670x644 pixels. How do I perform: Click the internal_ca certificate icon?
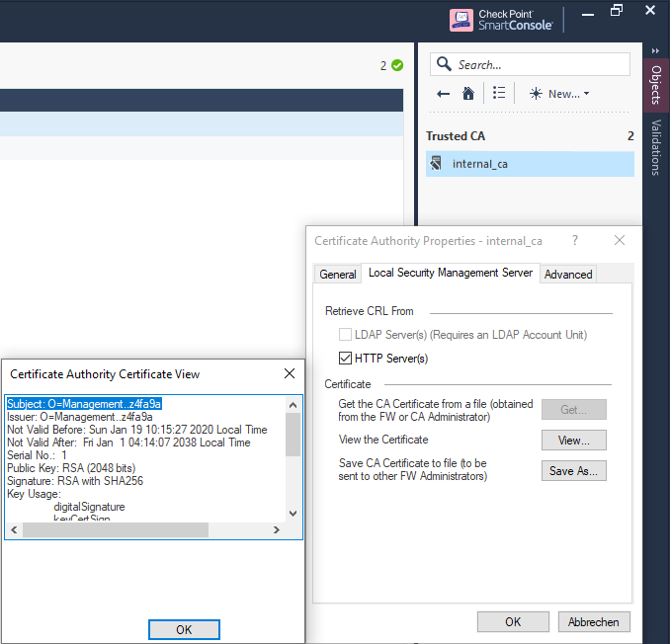point(436,164)
